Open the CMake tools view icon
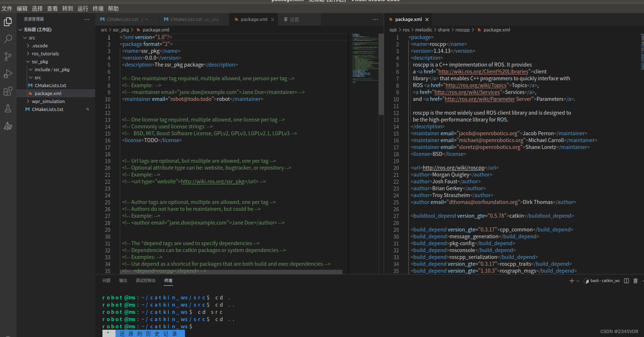 click(8, 126)
